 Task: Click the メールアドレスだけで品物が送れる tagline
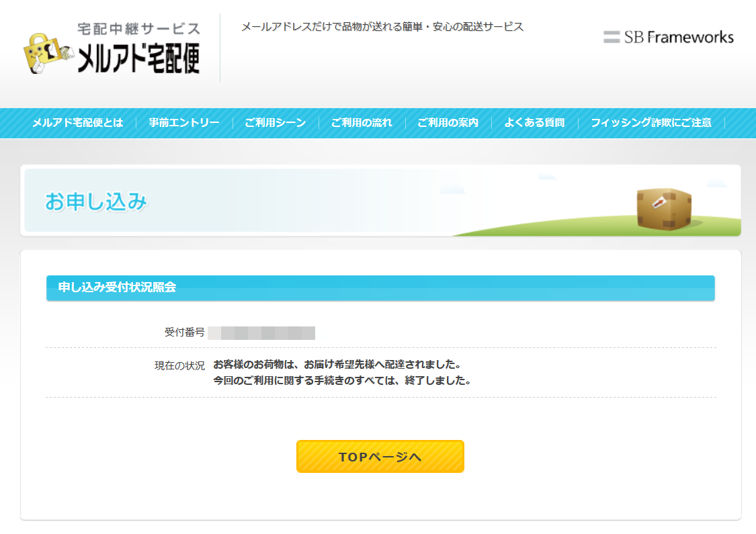[382, 27]
